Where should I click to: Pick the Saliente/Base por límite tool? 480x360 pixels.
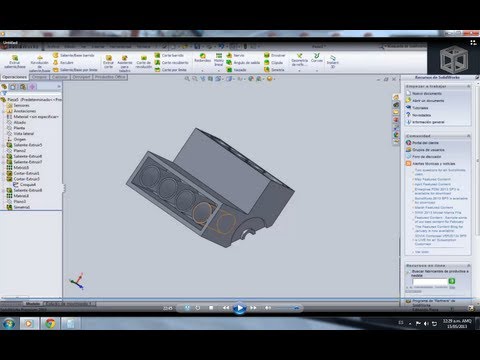tap(75, 70)
